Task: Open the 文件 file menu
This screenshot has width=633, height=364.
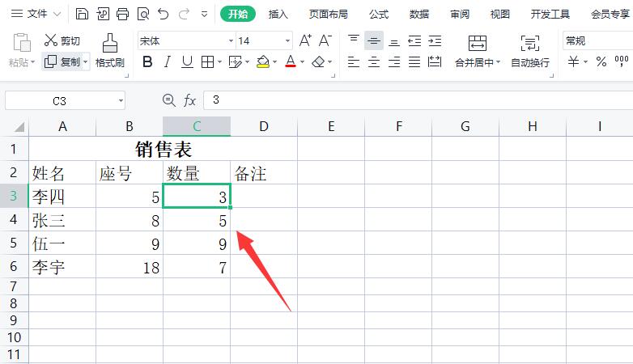Action: 29,14
